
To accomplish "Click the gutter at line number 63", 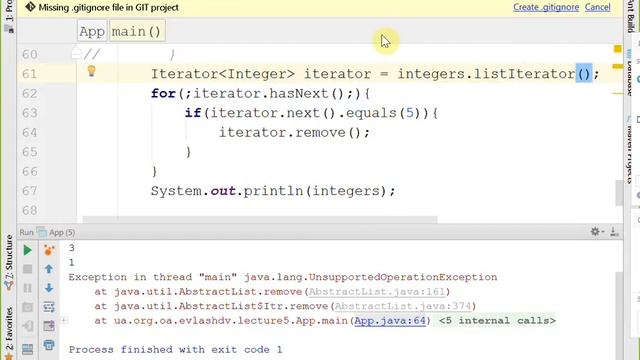I will [29, 113].
